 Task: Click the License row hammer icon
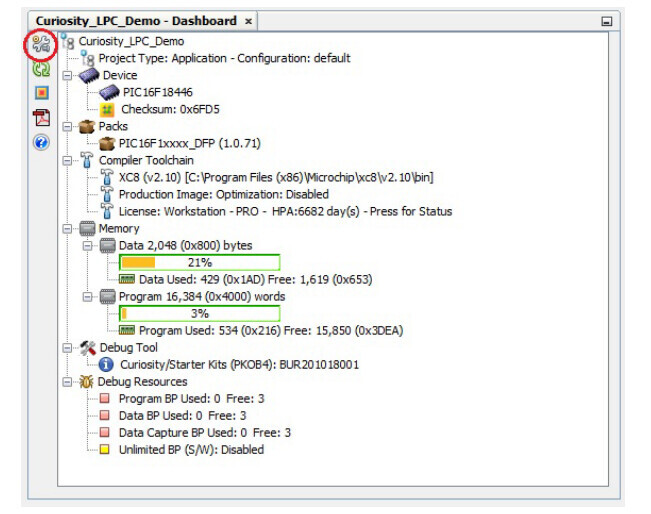tap(107, 211)
